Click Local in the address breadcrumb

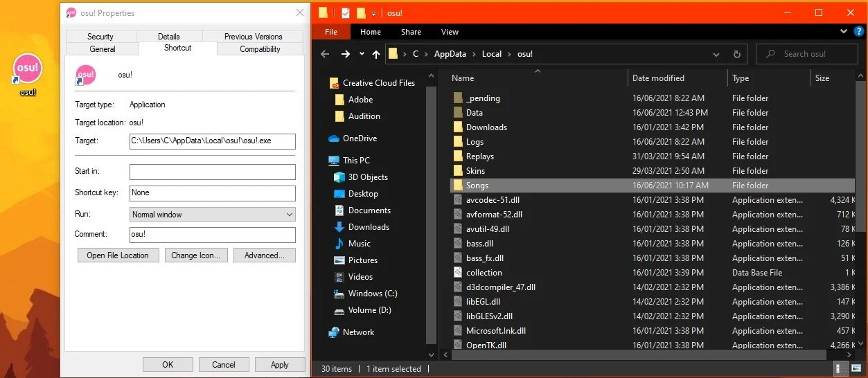point(492,53)
